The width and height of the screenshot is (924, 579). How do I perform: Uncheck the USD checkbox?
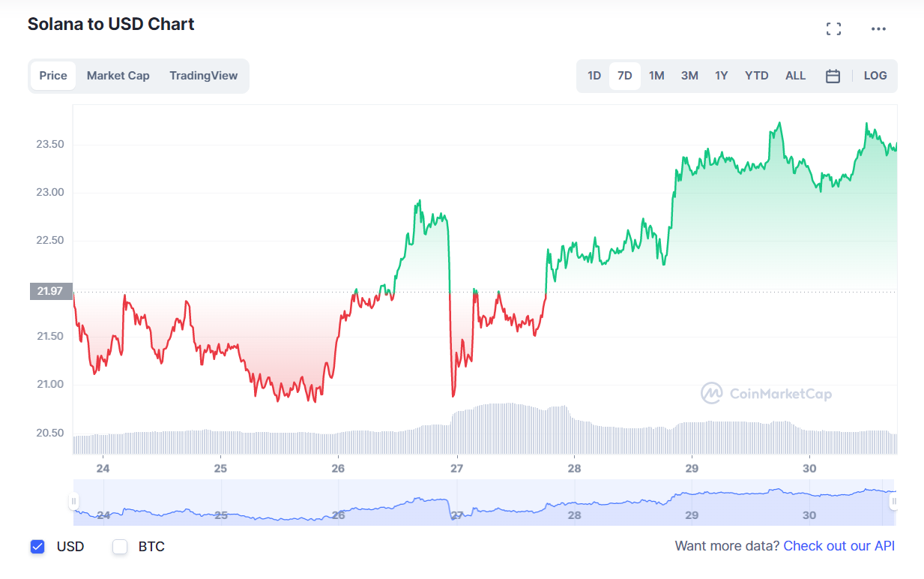37,547
